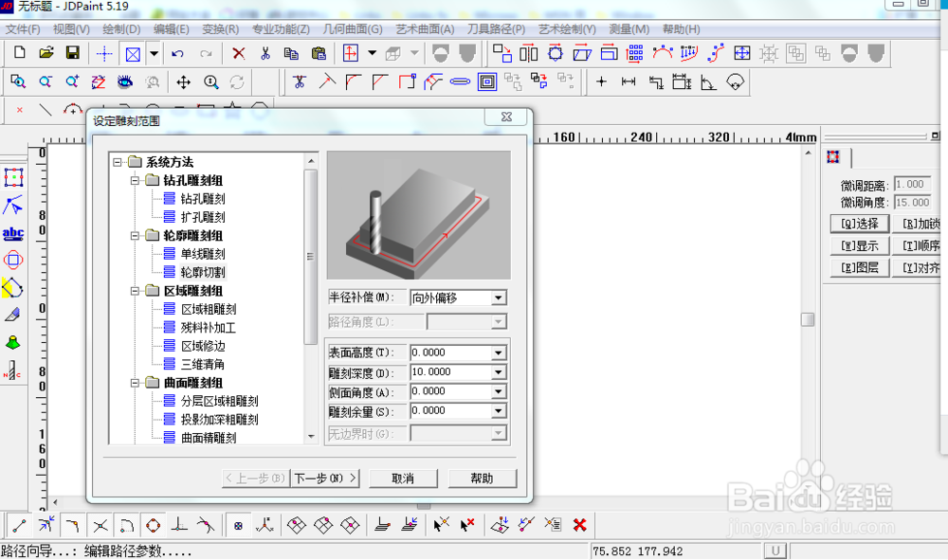Open the 半径补偿 dropdown
Viewport: 948px width, 560px height.
click(499, 298)
